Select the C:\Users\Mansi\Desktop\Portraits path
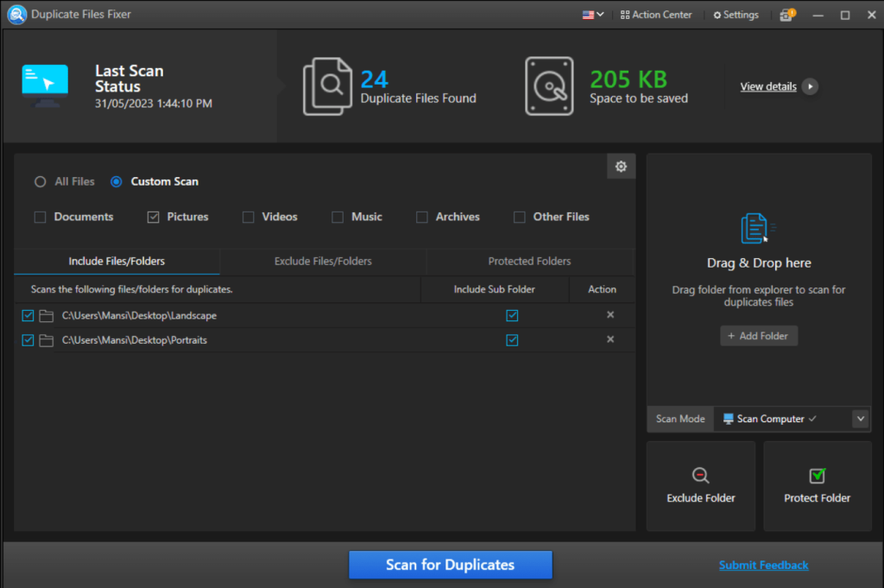Screen dimensions: 884x588 pyautogui.click(x=134, y=340)
